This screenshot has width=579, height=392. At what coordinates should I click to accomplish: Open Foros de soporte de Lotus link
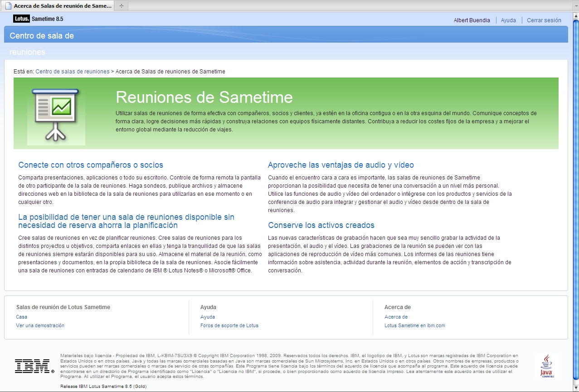coord(229,325)
